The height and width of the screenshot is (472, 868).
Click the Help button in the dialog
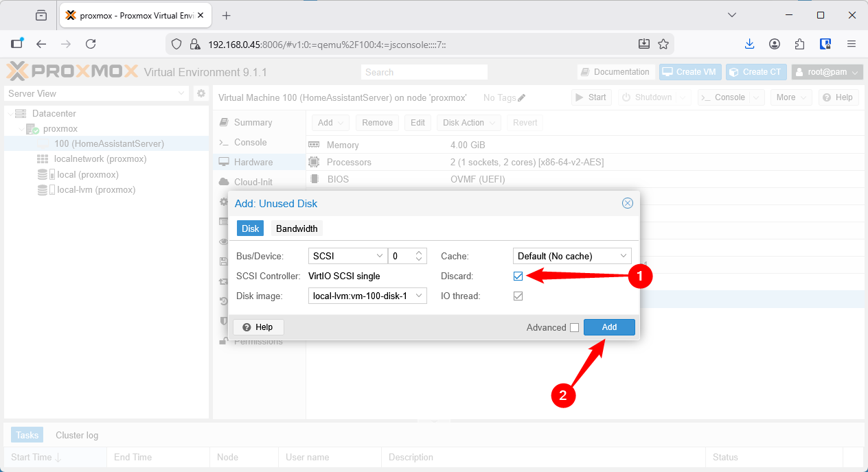click(x=258, y=327)
